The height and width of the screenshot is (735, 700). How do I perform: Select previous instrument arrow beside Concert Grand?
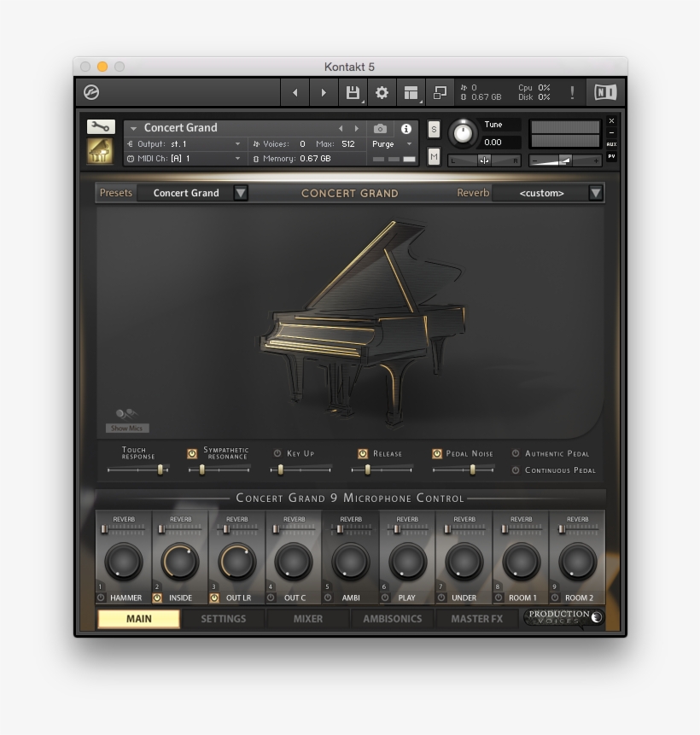pos(341,128)
